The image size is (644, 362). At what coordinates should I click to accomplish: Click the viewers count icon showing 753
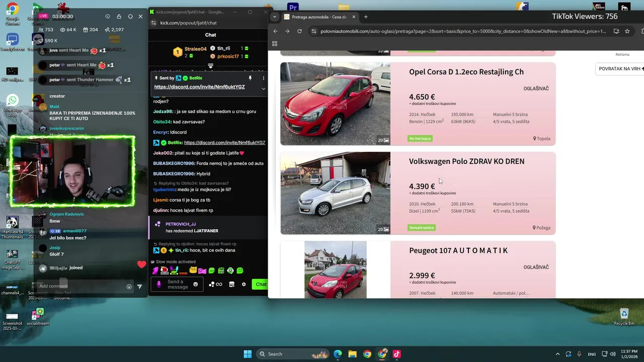pos(41,30)
